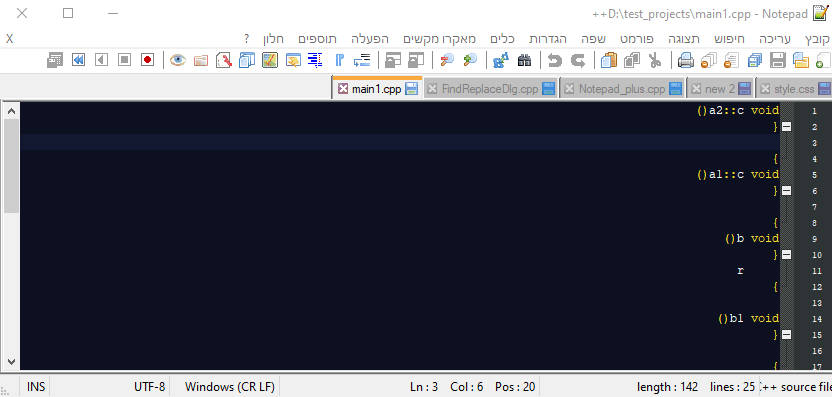832x397 pixels.
Task: Click the Print toolbar icon
Action: tap(686, 60)
